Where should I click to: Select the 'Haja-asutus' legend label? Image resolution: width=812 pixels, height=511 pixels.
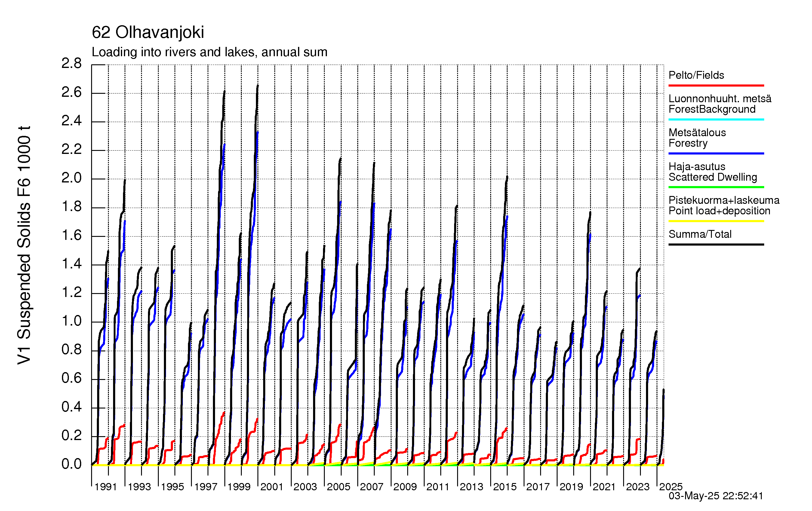tap(697, 167)
